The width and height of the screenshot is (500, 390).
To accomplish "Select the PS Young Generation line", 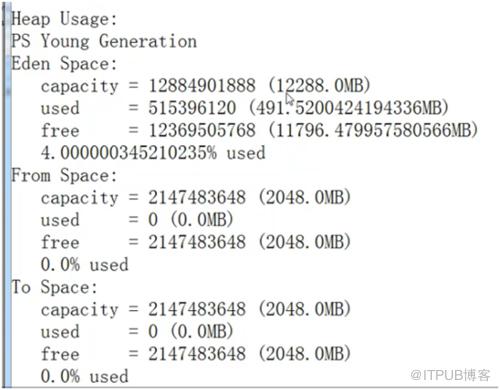I will [104, 41].
